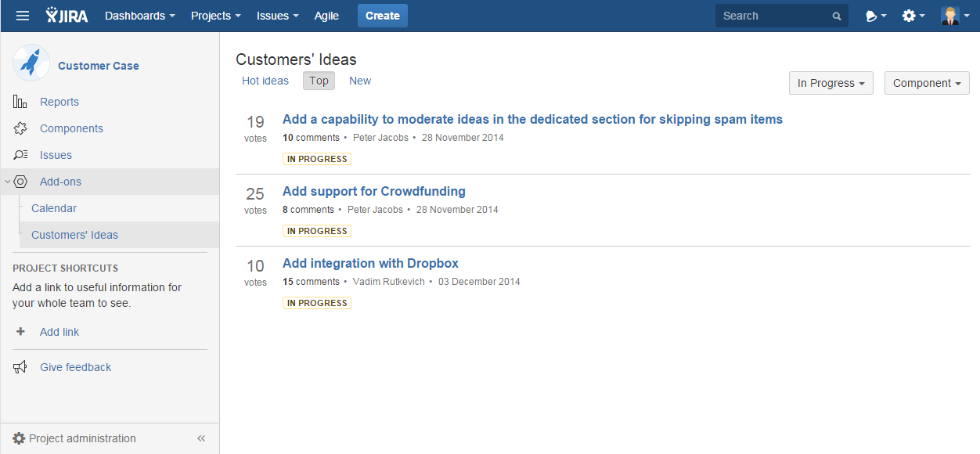980x454 pixels.
Task: Click the Reports bar chart icon
Action: (x=20, y=102)
